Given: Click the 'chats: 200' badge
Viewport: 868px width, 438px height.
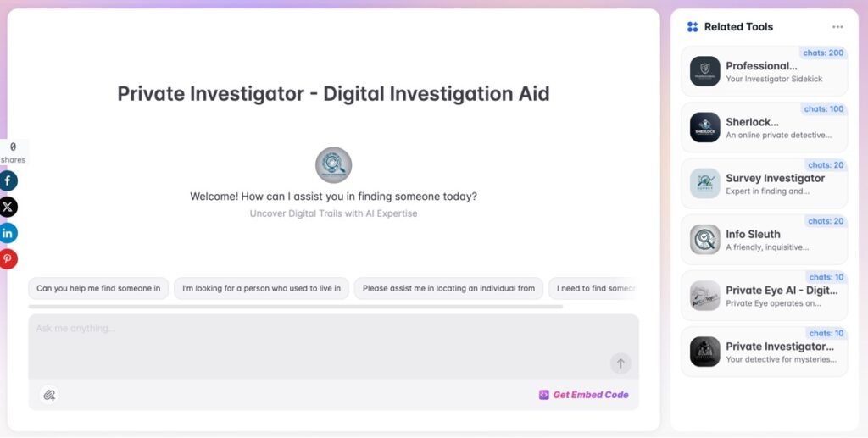Looking at the screenshot, I should tap(824, 53).
